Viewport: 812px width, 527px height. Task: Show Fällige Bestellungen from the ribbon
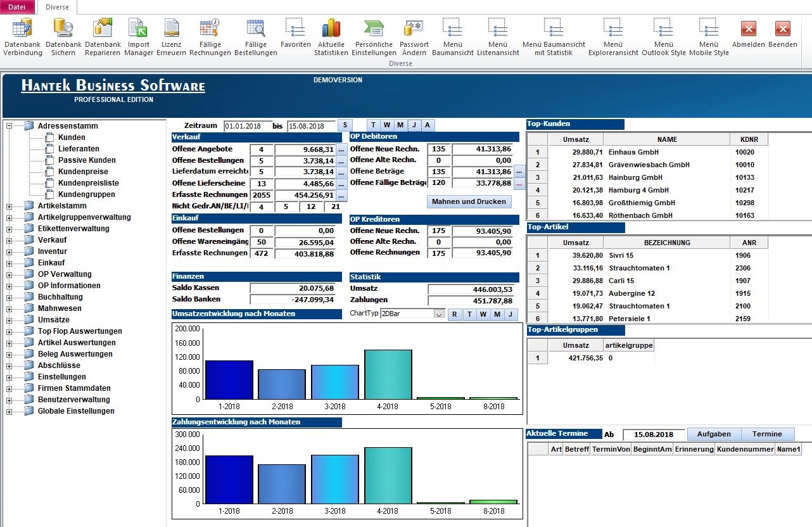tap(255, 37)
